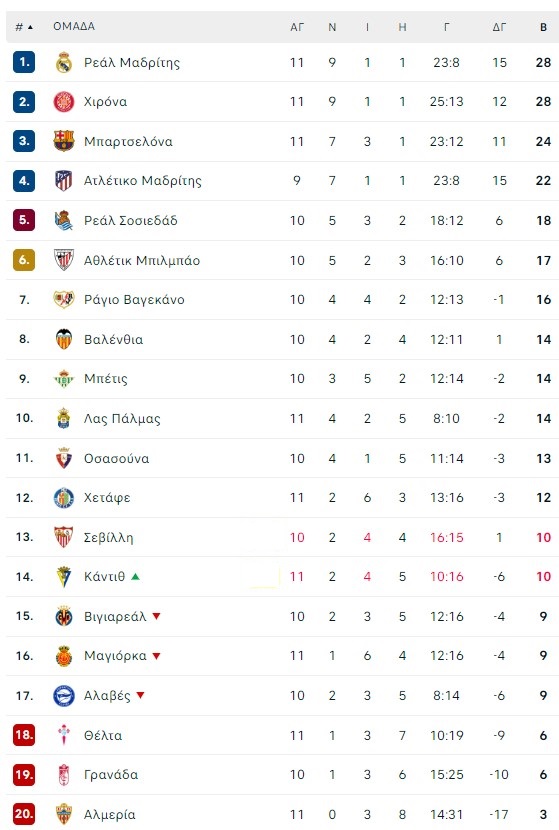This screenshot has height=830, width=559.
Task: Open the Οσασούνα team link
Action: (x=116, y=458)
